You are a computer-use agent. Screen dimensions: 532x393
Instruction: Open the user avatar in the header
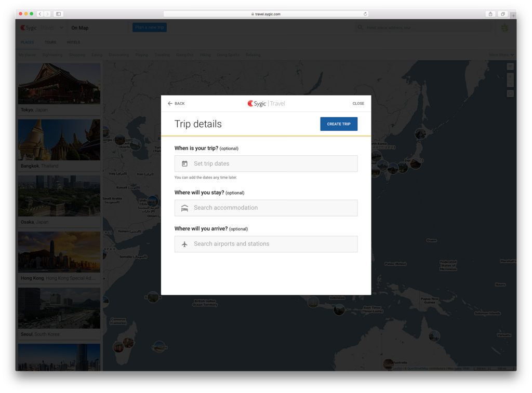pyautogui.click(x=505, y=28)
